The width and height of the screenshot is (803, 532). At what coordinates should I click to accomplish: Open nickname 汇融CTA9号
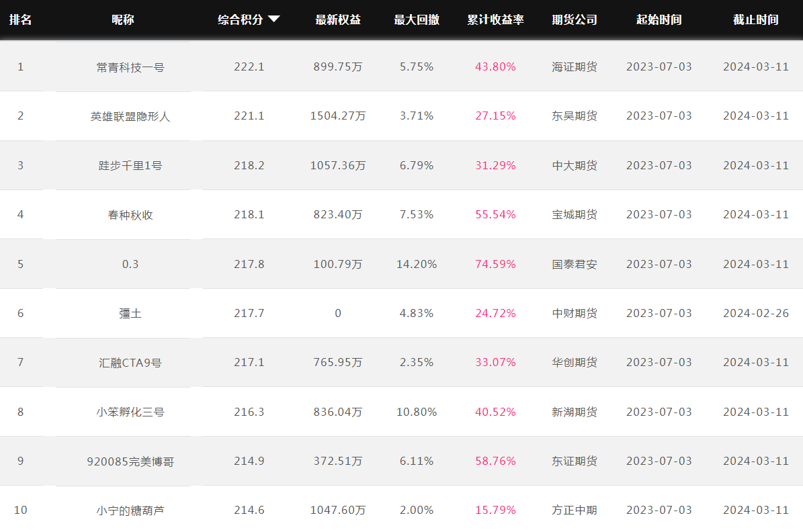[130, 363]
